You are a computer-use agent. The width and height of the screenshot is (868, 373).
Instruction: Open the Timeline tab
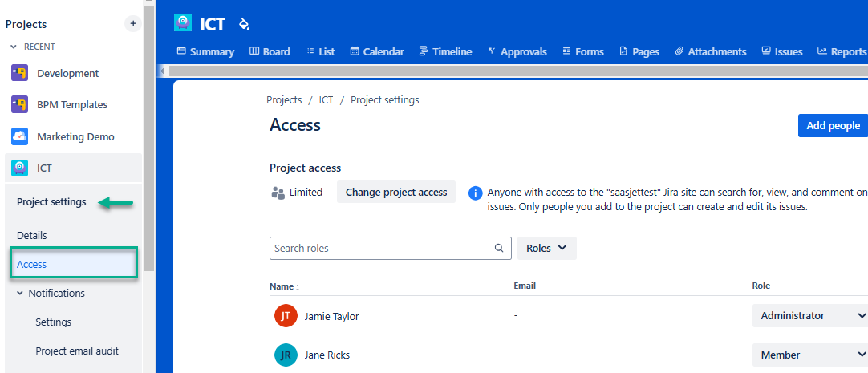pyautogui.click(x=445, y=51)
